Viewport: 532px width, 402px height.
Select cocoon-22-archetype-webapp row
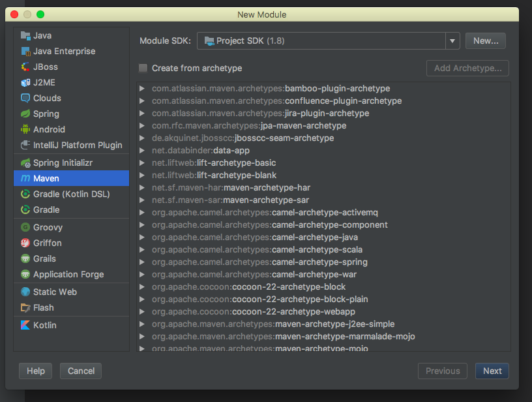tap(323, 312)
